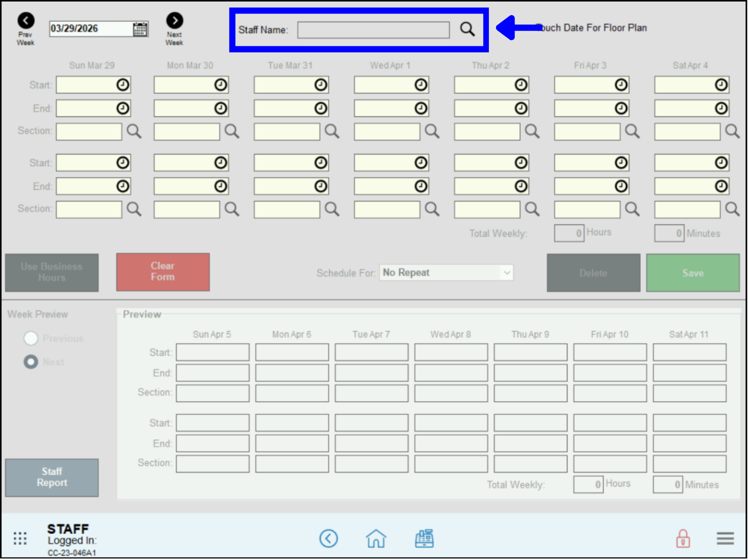748x560 pixels.
Task: Search sections for Mon Mar 30 first shift
Action: (232, 131)
